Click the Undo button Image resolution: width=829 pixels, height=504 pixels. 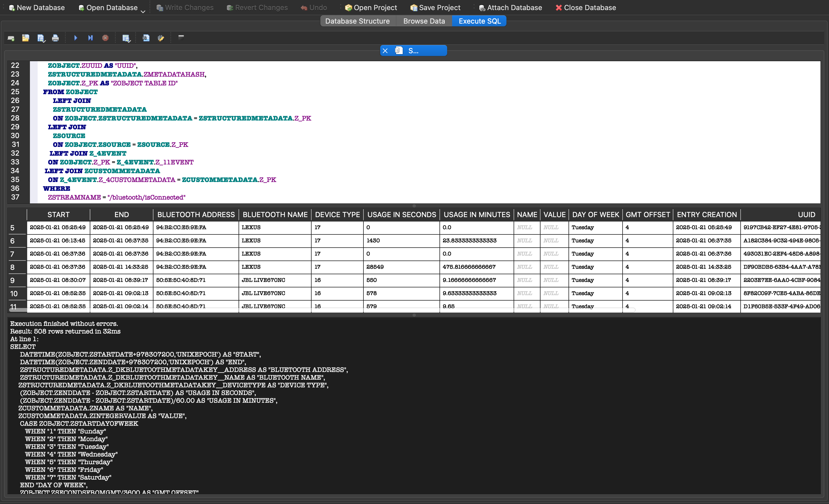click(313, 7)
